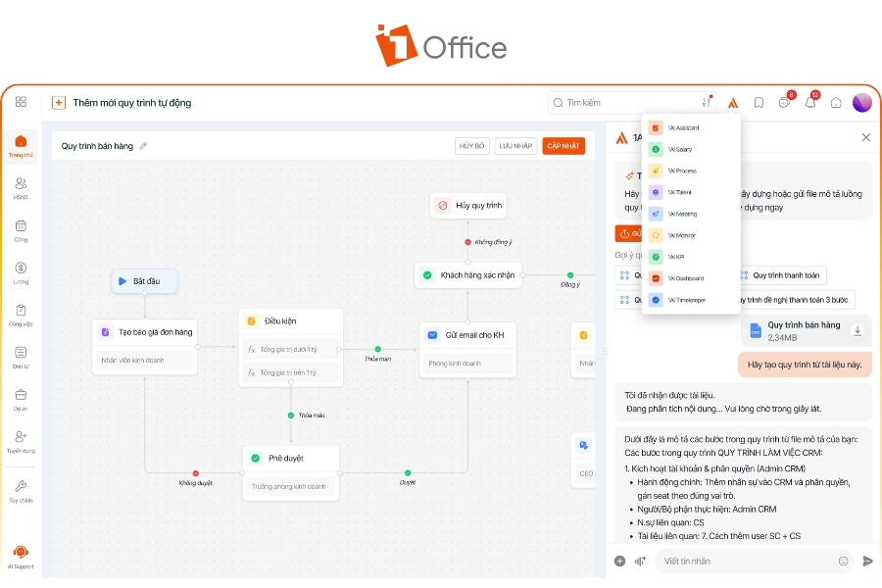Select the Hủy quy trình node

(468, 206)
